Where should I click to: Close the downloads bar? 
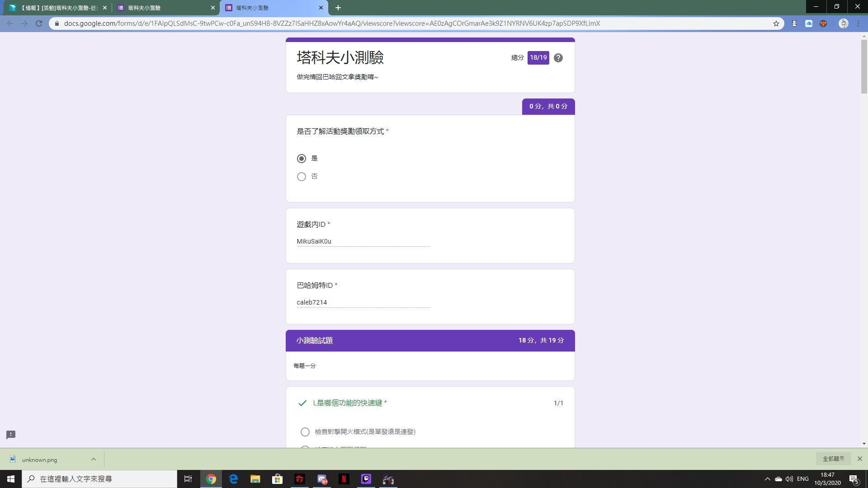pyautogui.click(x=860, y=459)
